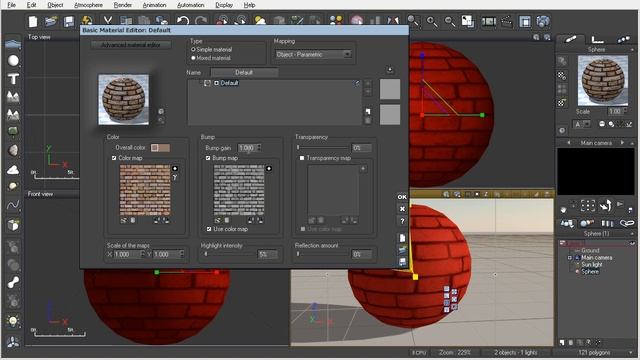Click the new material page icon below help

coord(402,238)
